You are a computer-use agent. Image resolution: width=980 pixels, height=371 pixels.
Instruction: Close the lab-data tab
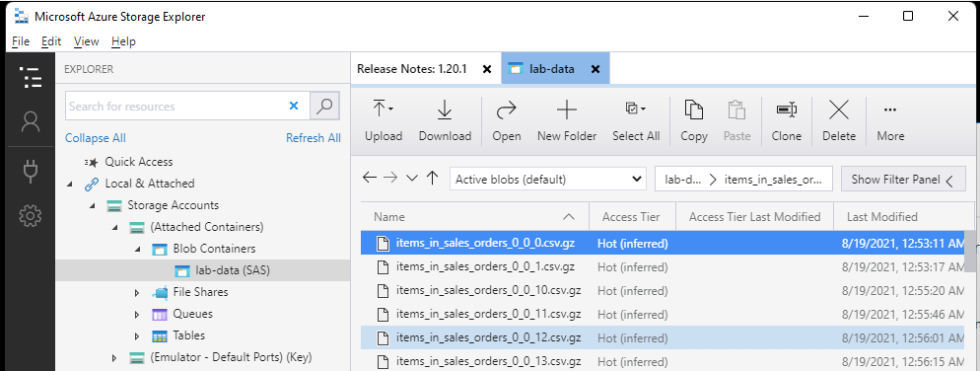[x=595, y=69]
